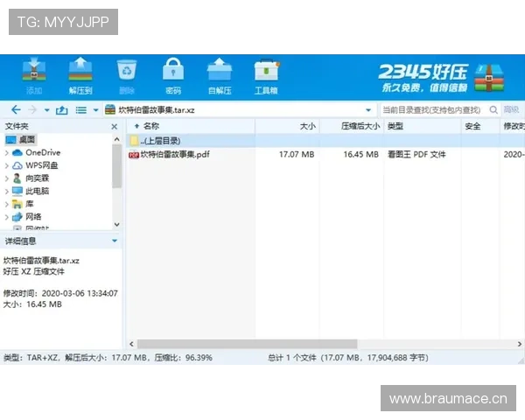Image resolution: width=525 pixels, height=420 pixels.
Task: Sort by the 名称 column header
Action: click(x=191, y=126)
